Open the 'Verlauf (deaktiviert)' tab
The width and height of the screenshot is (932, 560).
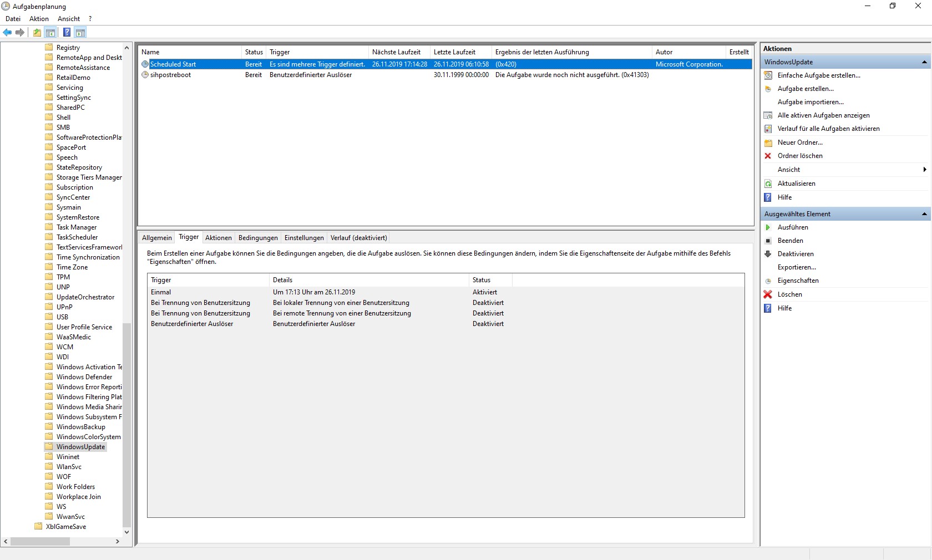[x=358, y=238]
